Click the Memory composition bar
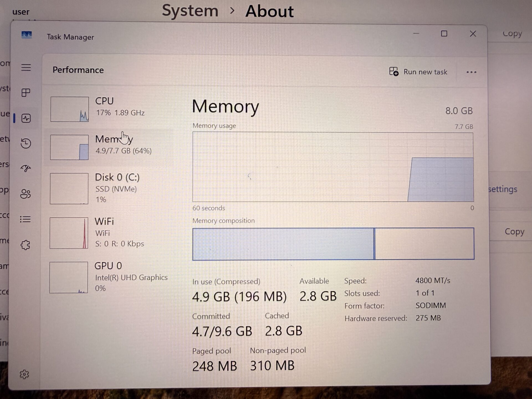The height and width of the screenshot is (399, 532). point(332,244)
